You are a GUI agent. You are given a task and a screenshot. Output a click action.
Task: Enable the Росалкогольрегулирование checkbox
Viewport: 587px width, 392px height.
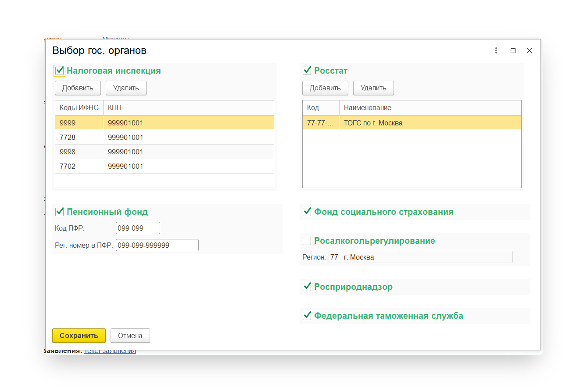(x=307, y=241)
